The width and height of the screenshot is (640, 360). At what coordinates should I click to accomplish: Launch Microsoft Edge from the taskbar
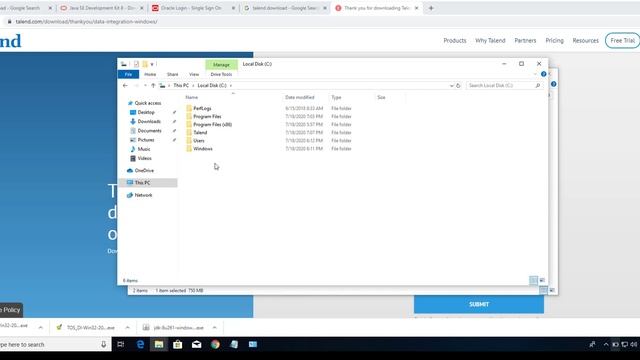coord(140,344)
